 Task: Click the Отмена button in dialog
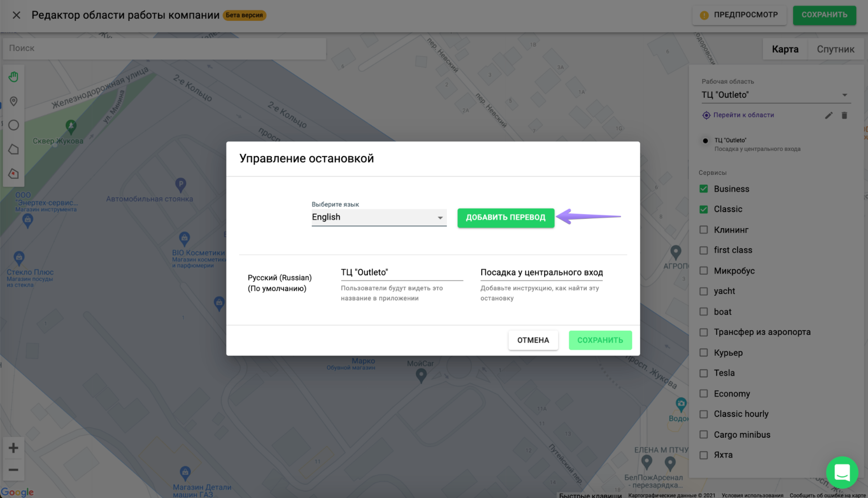coord(533,340)
